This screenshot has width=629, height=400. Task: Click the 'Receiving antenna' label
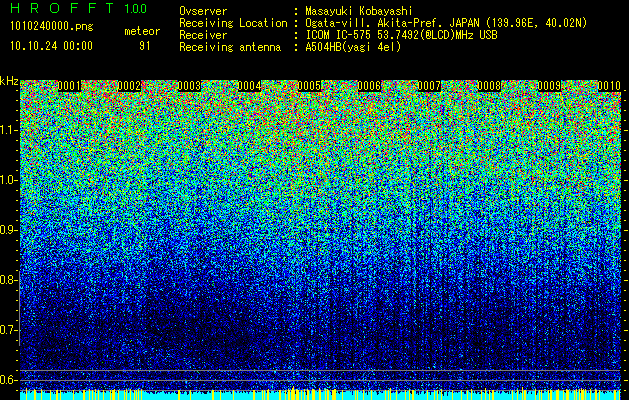click(x=230, y=47)
